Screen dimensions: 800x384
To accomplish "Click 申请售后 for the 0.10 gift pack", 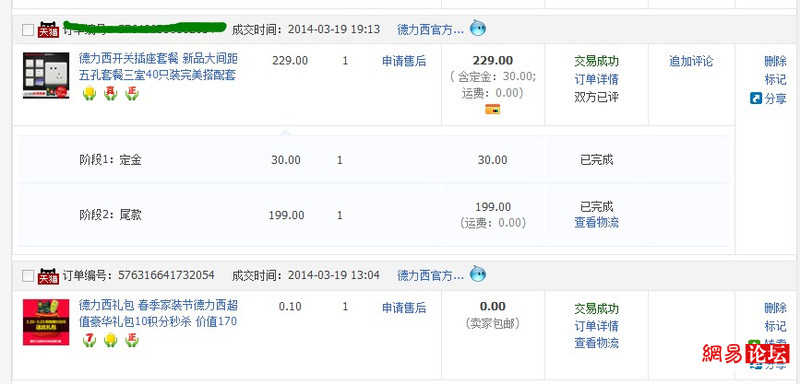I will [x=404, y=308].
